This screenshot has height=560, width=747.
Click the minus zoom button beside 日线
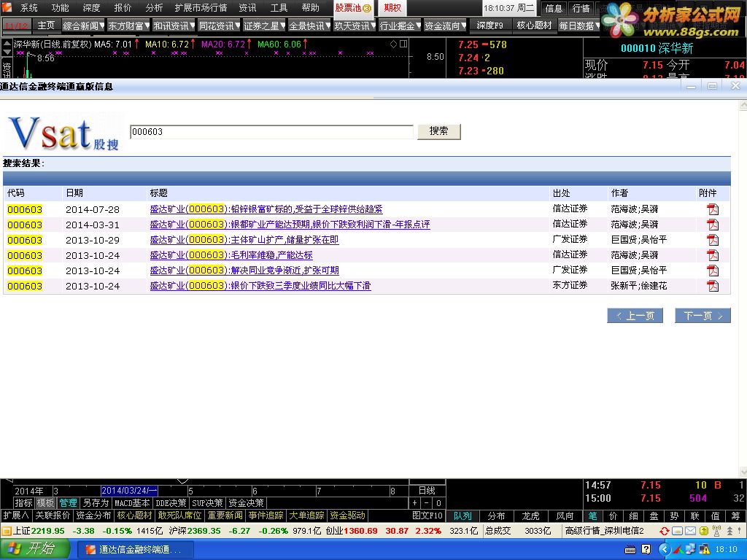coord(426,503)
